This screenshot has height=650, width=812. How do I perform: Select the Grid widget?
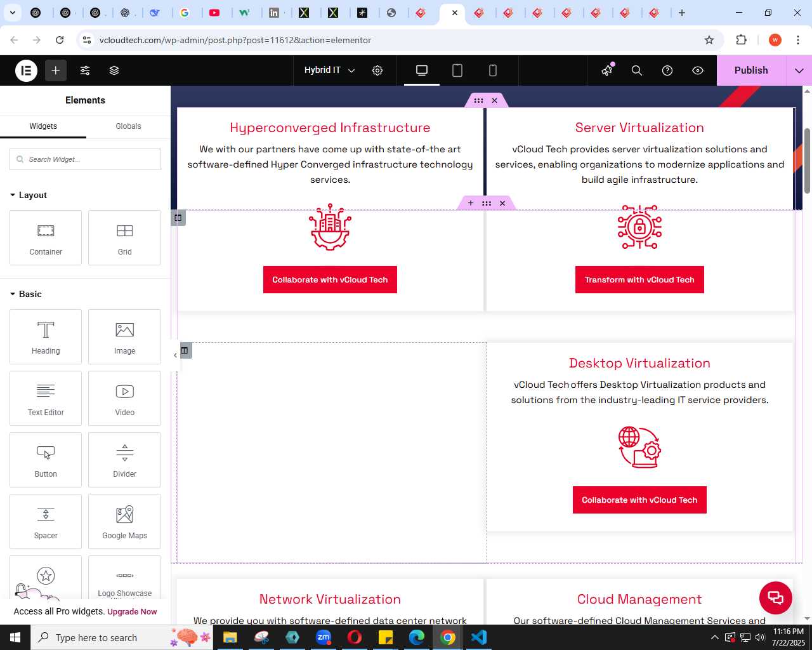[124, 237]
